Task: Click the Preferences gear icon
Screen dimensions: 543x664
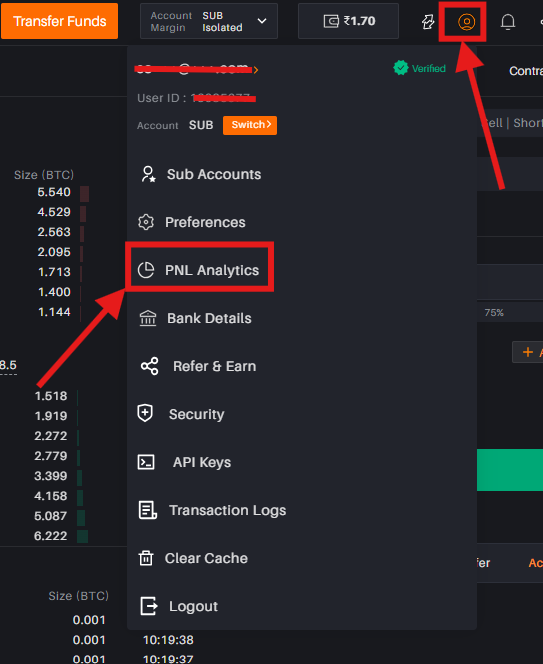Action: coord(146,222)
